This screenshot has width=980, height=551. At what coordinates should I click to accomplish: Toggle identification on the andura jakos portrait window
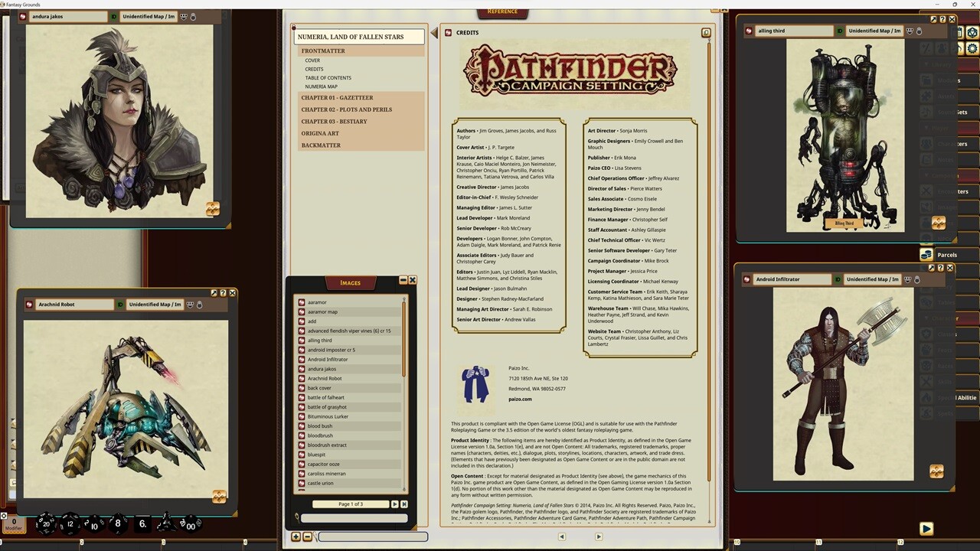point(113,16)
